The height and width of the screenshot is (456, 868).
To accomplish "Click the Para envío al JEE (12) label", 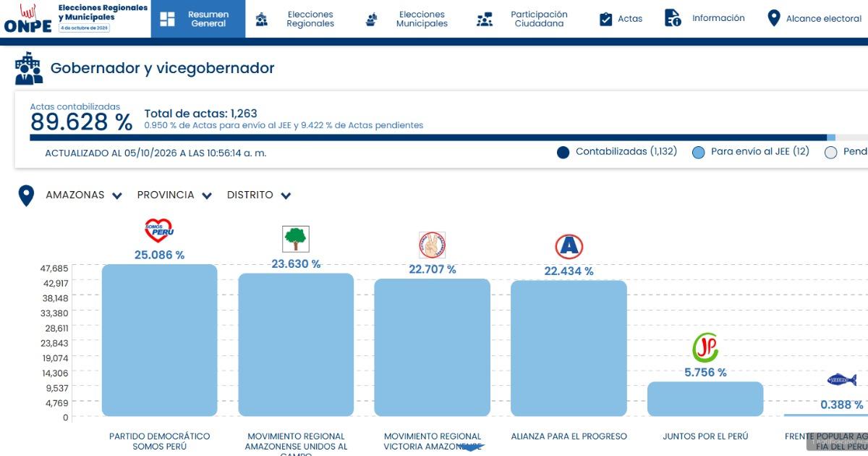I will click(x=760, y=152).
